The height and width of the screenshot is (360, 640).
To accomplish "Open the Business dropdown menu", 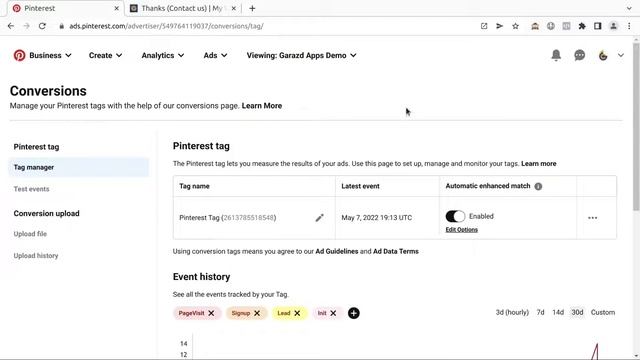I will [50, 55].
